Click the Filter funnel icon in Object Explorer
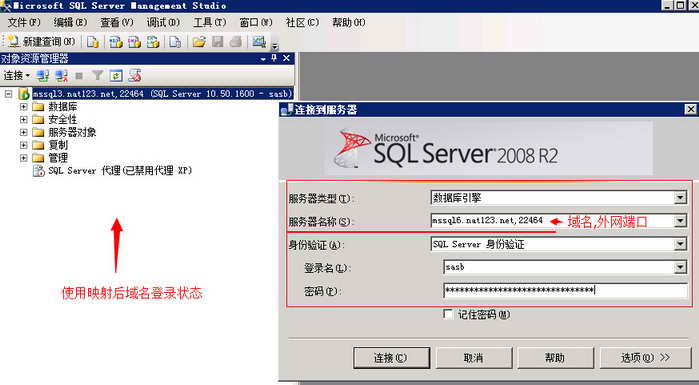The width and height of the screenshot is (699, 385). point(97,76)
